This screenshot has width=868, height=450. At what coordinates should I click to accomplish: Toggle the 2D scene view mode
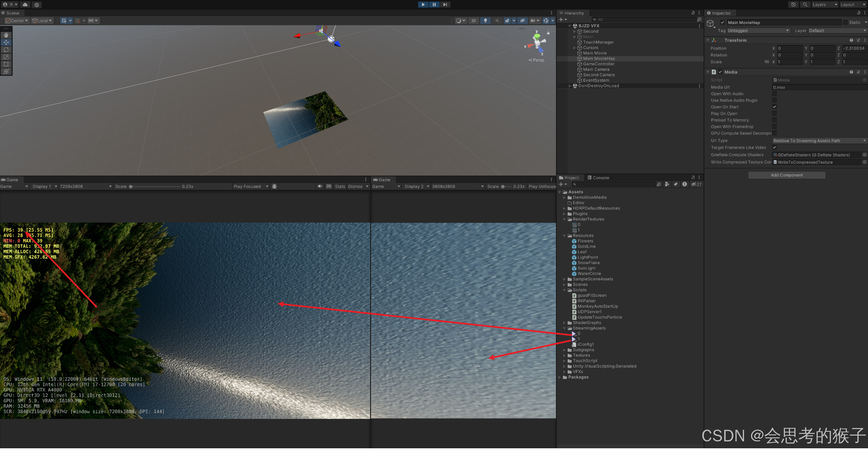[473, 21]
